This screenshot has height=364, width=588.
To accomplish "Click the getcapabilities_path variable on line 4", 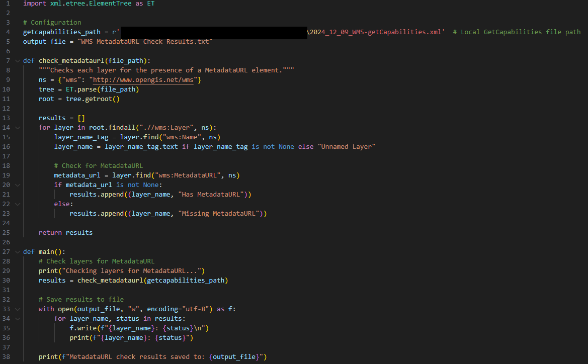I will [62, 32].
